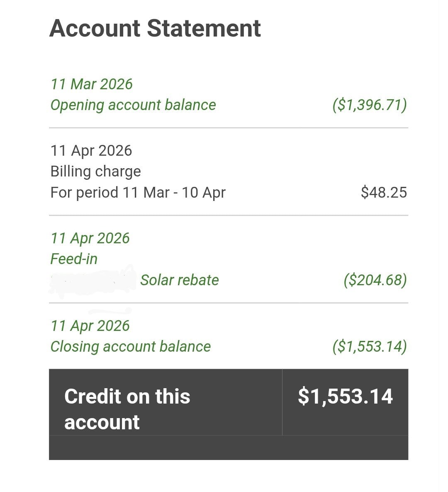Click the Closing account balance label
The height and width of the screenshot is (492, 448).
click(130, 347)
